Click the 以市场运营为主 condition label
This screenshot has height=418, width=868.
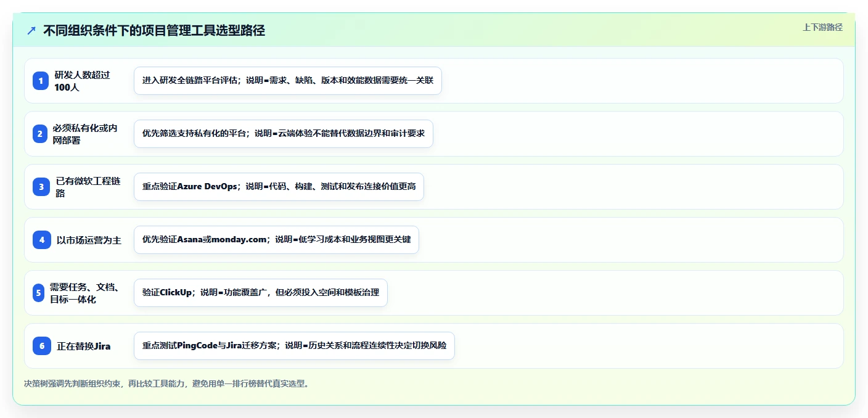pyautogui.click(x=89, y=240)
